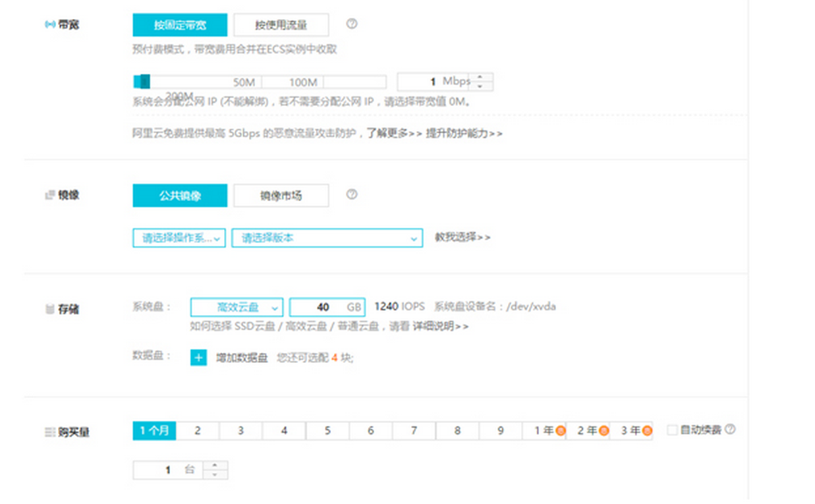Open the 请选择版本 dropdown
The image size is (815, 504).
pos(327,238)
